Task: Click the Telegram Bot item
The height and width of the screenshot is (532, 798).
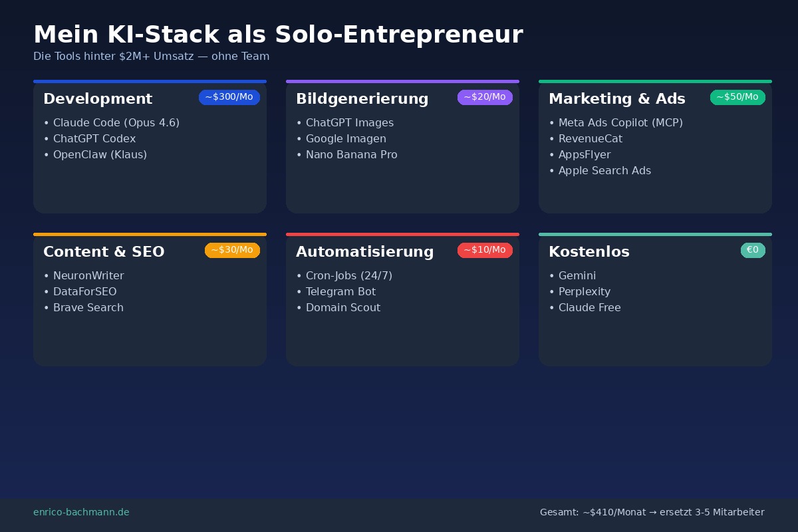Action: click(x=340, y=292)
